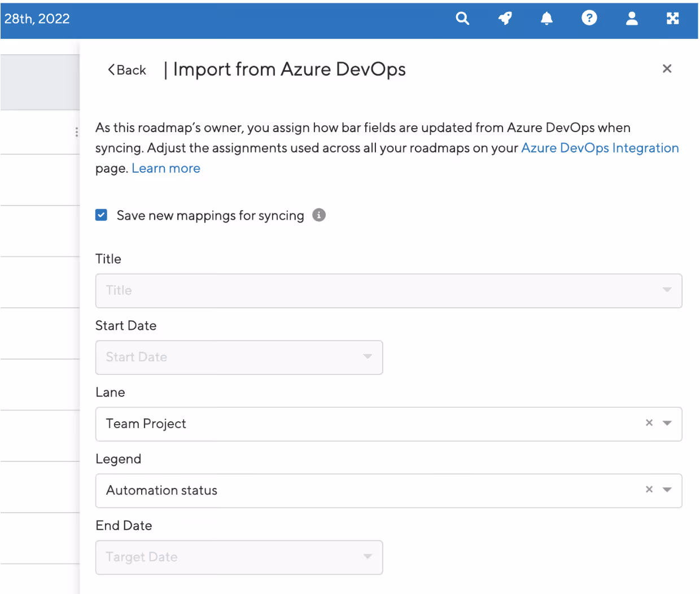This screenshot has width=700, height=594.
Task: Go Back to the previous step
Action: point(127,70)
